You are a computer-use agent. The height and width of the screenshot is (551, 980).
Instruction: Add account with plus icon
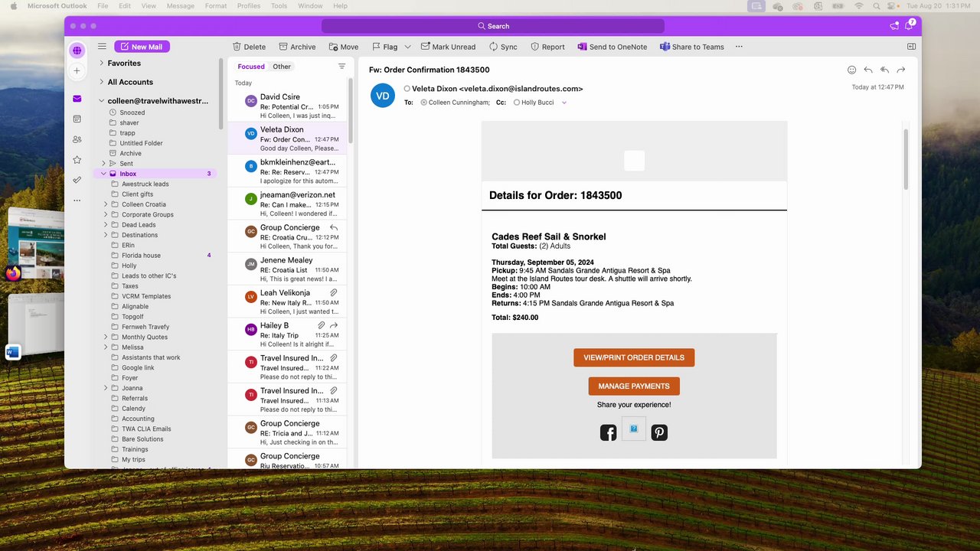coord(77,70)
